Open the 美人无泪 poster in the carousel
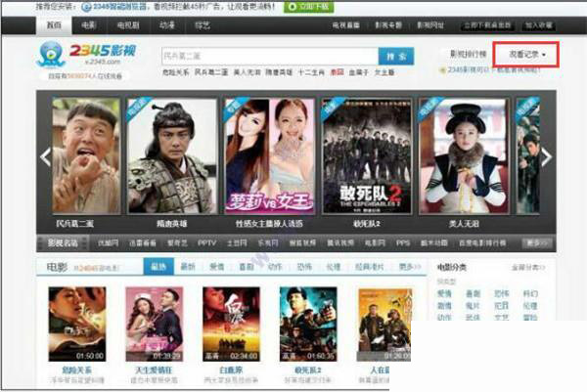This screenshot has height=392, width=587. [464, 156]
